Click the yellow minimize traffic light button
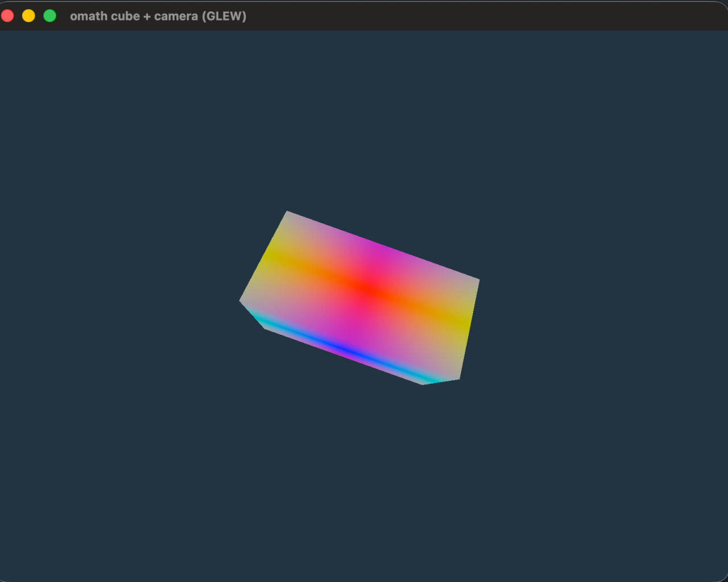The height and width of the screenshot is (582, 728). tap(28, 16)
